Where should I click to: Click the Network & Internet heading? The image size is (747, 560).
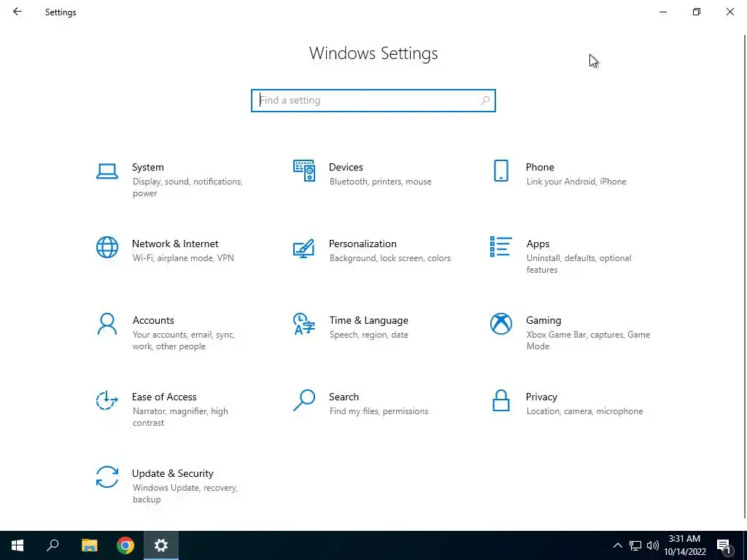point(175,244)
